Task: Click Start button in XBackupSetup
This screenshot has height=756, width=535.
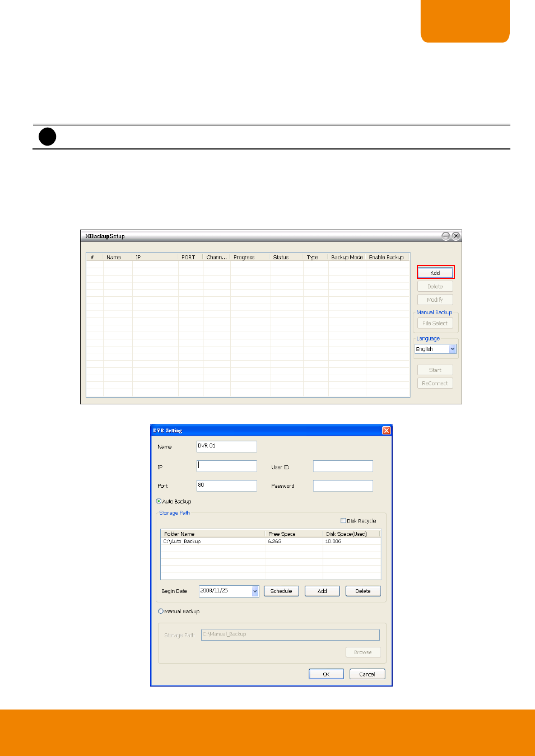Action: 435,370
